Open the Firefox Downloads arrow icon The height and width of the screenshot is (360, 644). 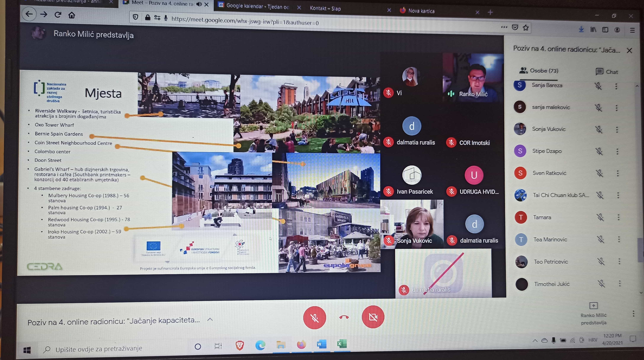tap(581, 29)
